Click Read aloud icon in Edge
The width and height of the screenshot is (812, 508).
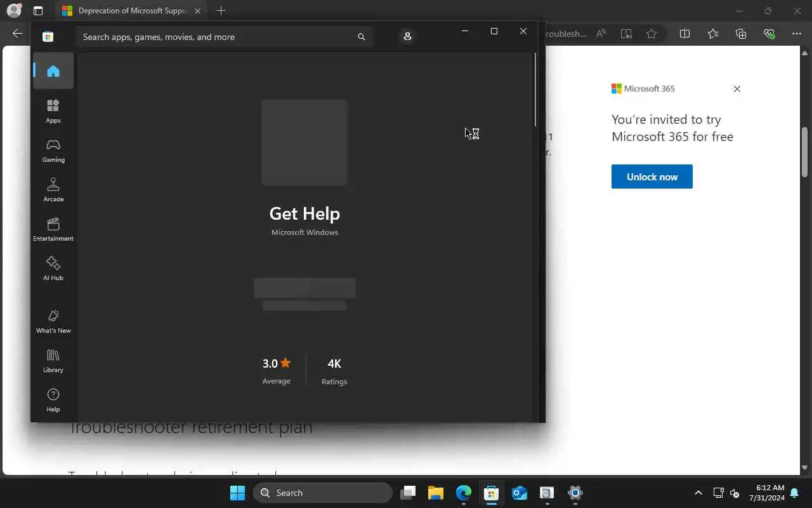pos(601,34)
